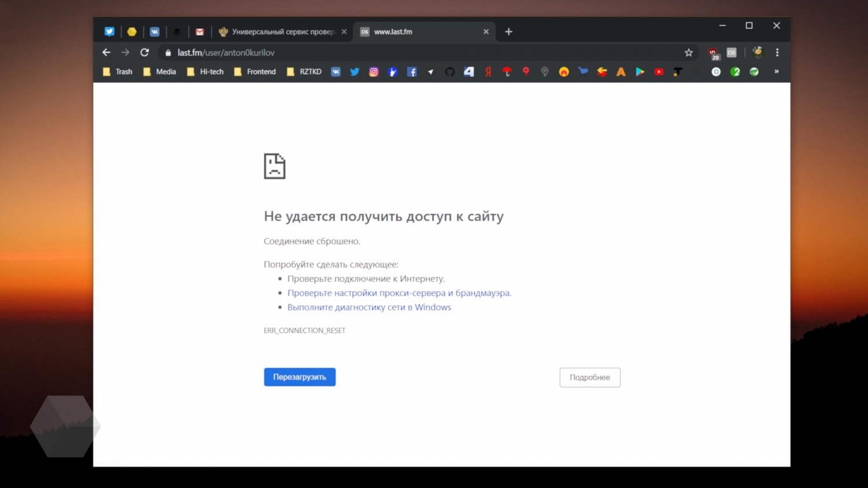Open the Last.fm scrobbler extension icon
The image size is (868, 488).
[x=732, y=53]
